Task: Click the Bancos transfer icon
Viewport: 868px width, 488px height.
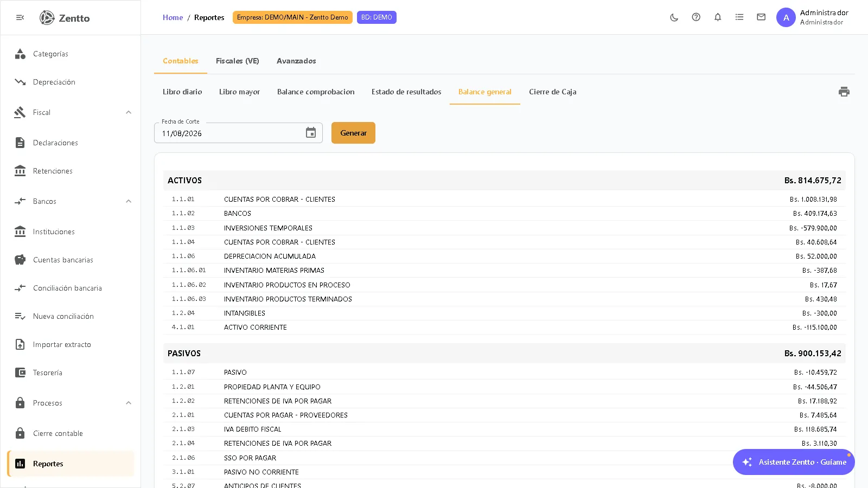Action: click(x=20, y=201)
